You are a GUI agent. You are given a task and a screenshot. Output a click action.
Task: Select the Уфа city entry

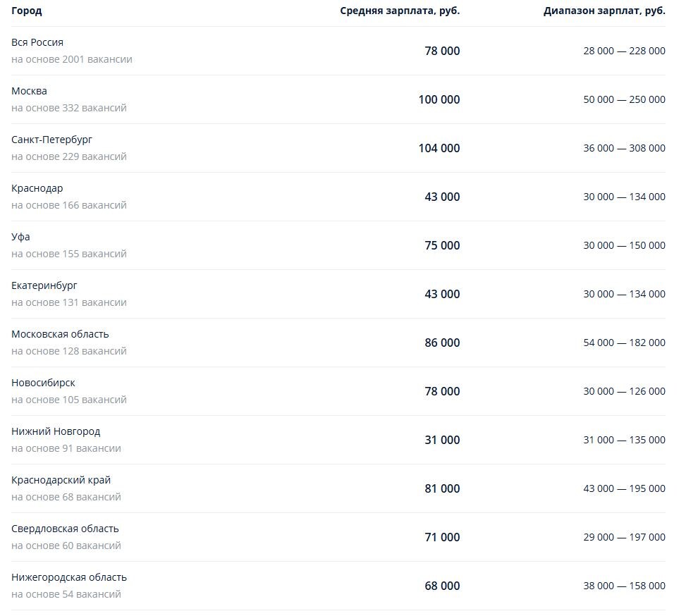coord(21,237)
